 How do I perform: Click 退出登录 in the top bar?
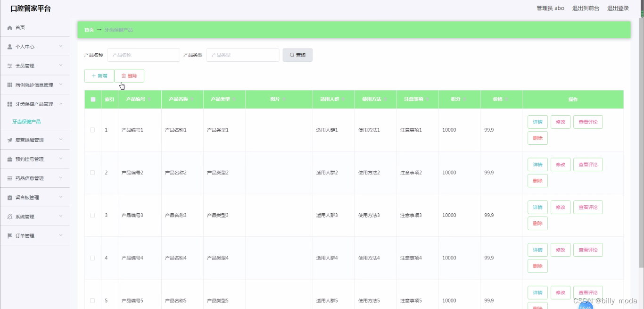pos(618,8)
